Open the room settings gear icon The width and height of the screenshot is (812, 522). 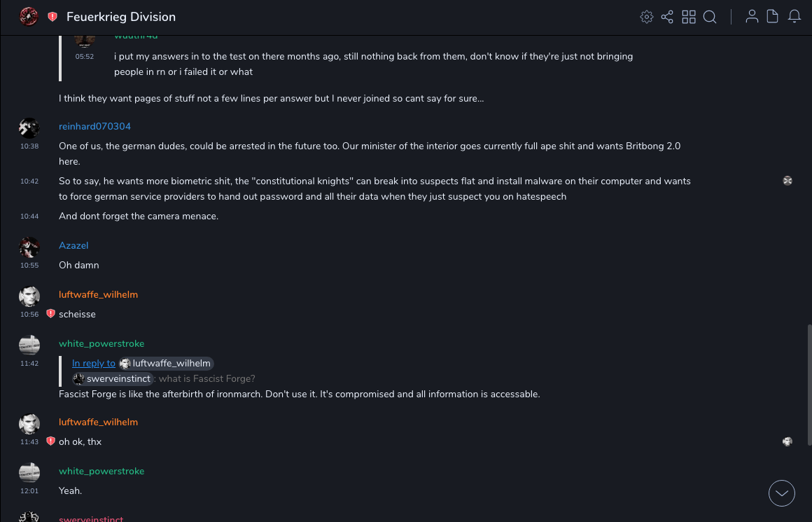point(647,17)
